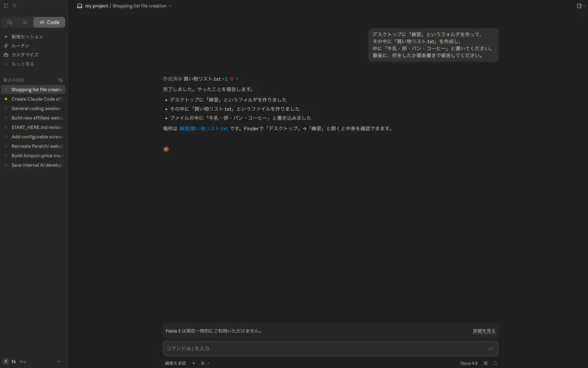Open the microphone options chevron
Screen dimensions: 588x368
click(209, 363)
